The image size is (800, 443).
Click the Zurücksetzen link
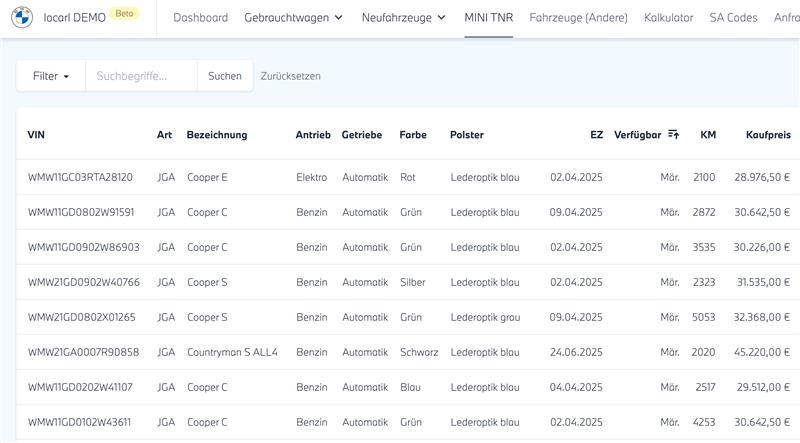290,76
